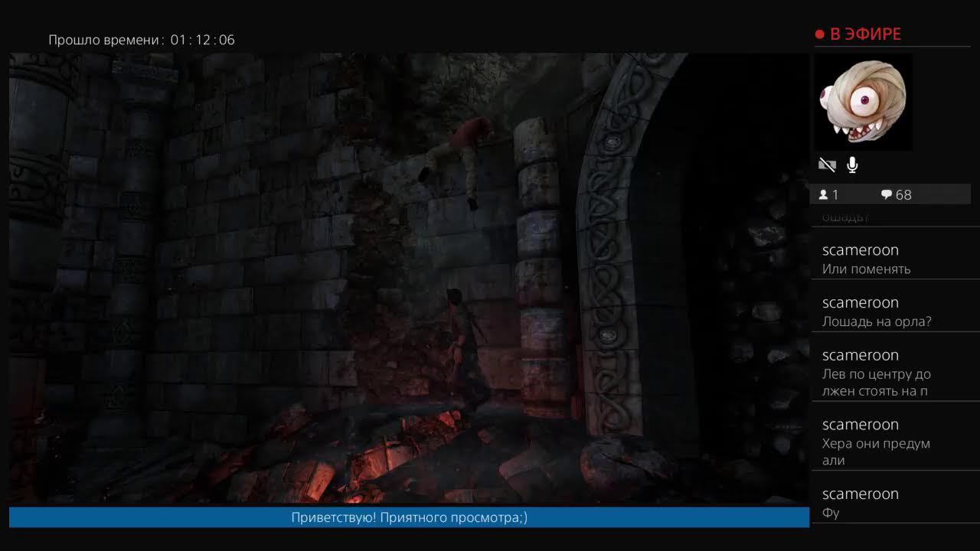Click the streamer avatar thumbnail
Screen dimensions: 980x551
pyautogui.click(x=862, y=102)
